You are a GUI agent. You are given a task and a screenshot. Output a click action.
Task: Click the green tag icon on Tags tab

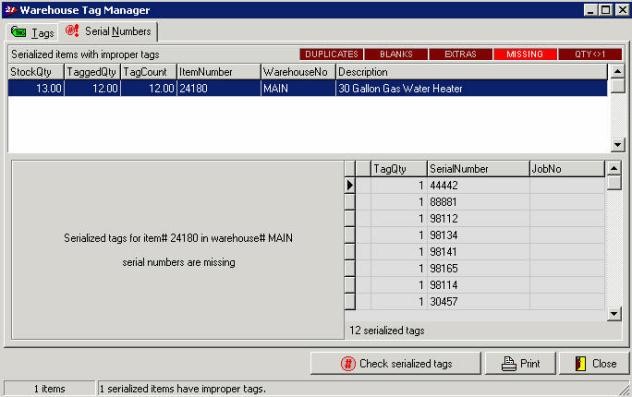(19, 32)
